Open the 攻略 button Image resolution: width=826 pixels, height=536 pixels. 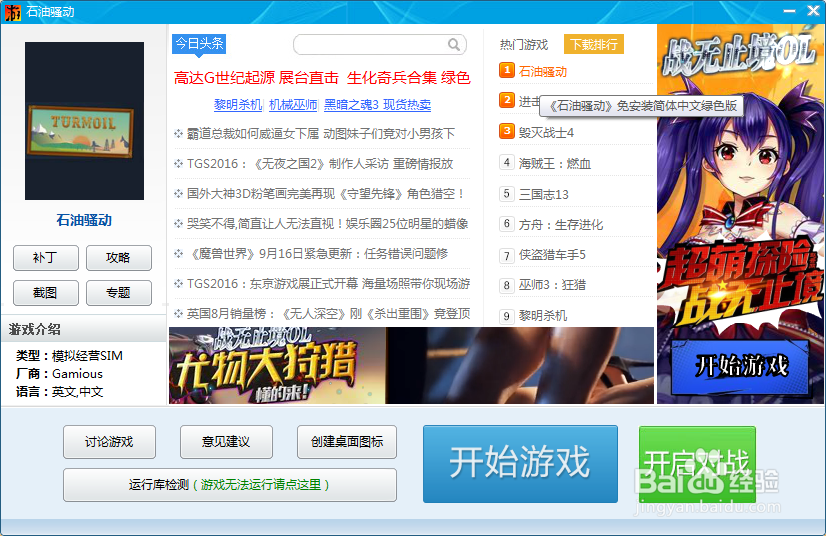click(x=119, y=258)
